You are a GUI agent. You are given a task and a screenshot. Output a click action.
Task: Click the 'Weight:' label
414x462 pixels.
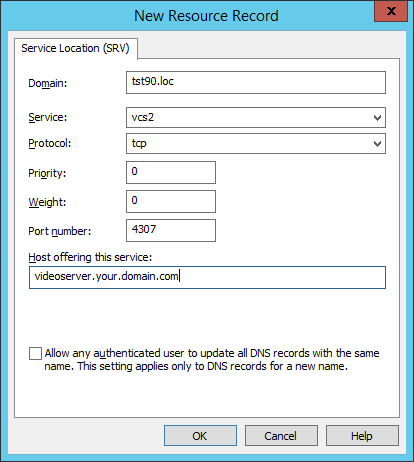[47, 202]
